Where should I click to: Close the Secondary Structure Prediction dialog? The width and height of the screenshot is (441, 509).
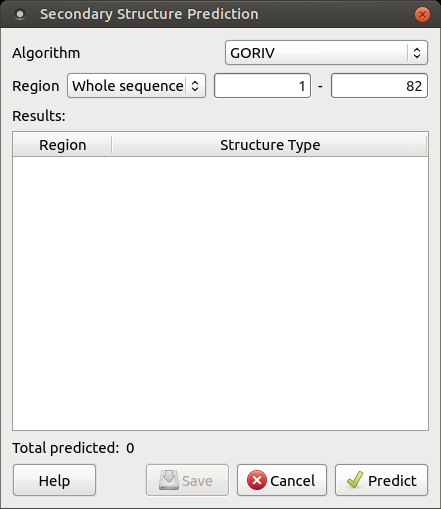[x=422, y=14]
